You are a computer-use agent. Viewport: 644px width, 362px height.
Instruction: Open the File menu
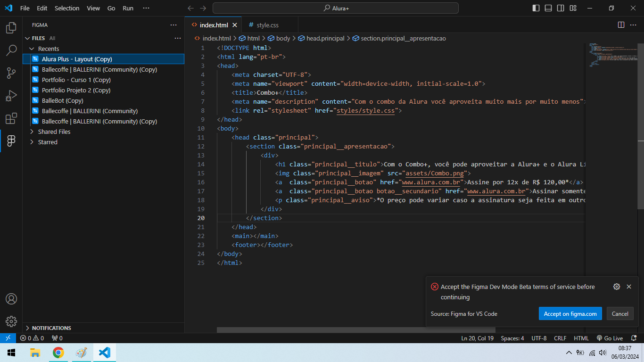25,8
